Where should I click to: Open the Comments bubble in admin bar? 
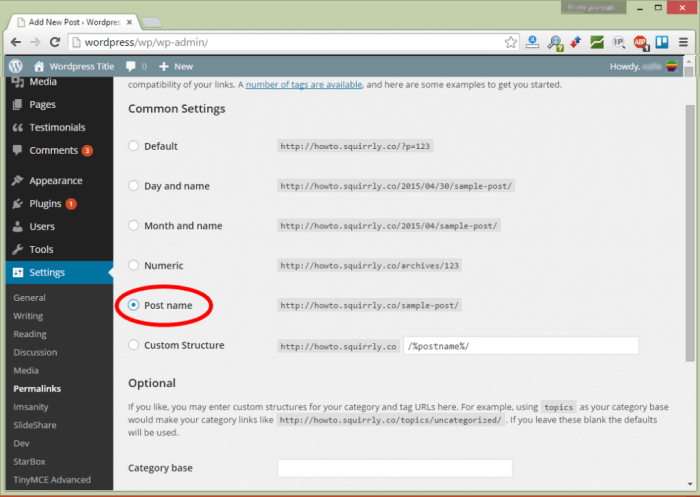tap(135, 66)
